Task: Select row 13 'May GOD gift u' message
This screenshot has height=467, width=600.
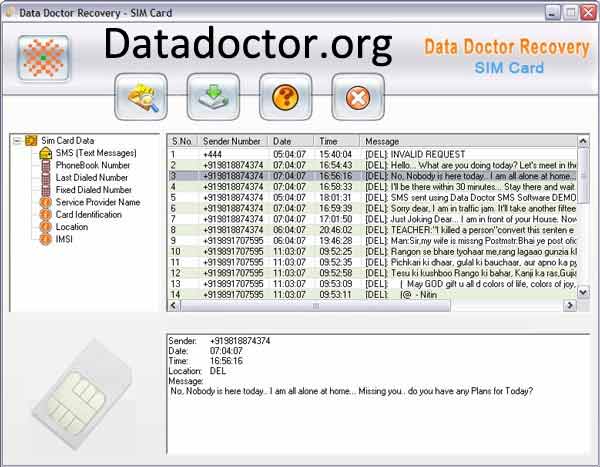Action: click(372, 284)
